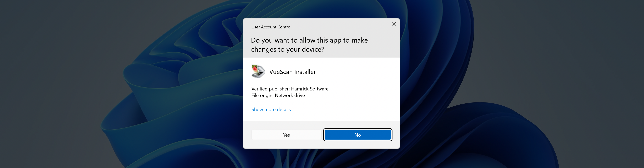Dismiss the prompt using the X button
This screenshot has height=168, width=644.
pyautogui.click(x=394, y=24)
